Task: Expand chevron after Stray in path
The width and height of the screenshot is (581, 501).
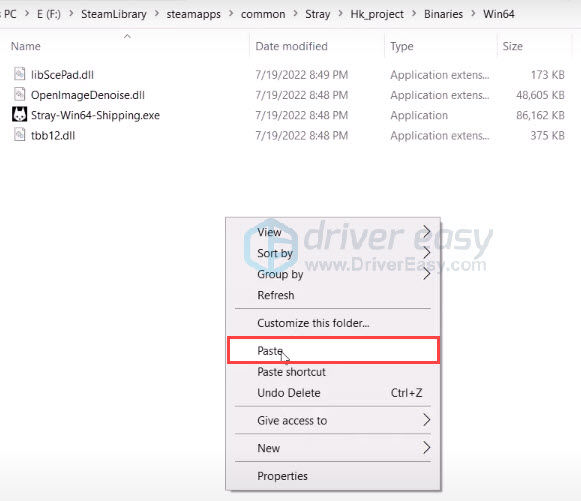Action: (340, 14)
